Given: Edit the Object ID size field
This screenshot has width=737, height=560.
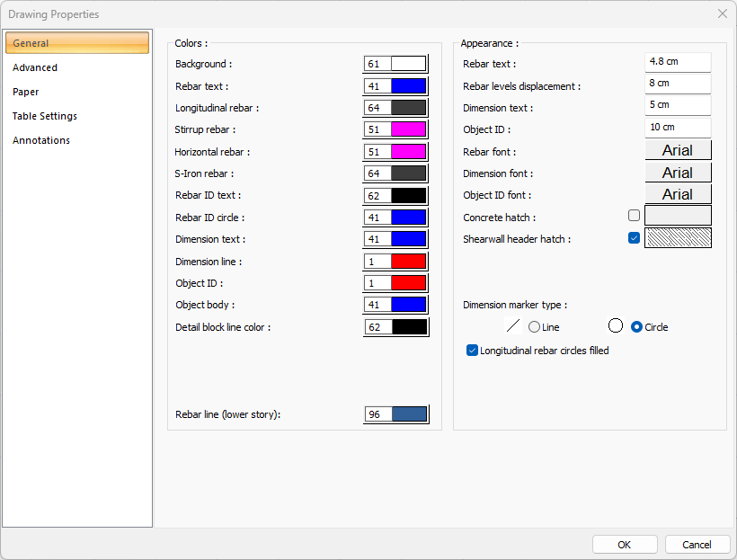Looking at the screenshot, I should click(678, 128).
